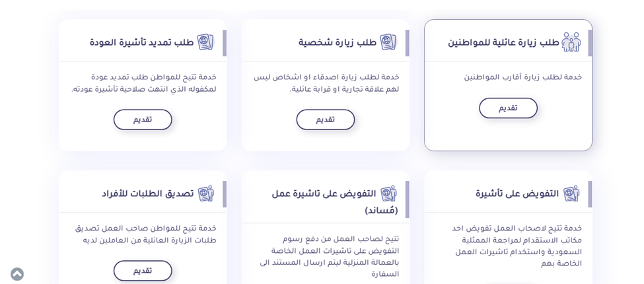The image size is (644, 284).
Task: Open the طلب زيارة شخصية title
Action: (337, 43)
